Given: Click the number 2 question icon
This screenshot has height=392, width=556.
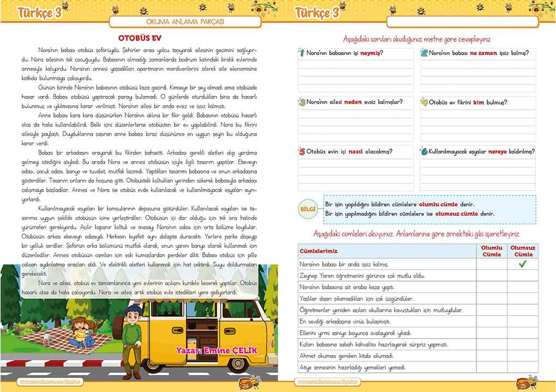Looking at the screenshot, I should (x=424, y=53).
